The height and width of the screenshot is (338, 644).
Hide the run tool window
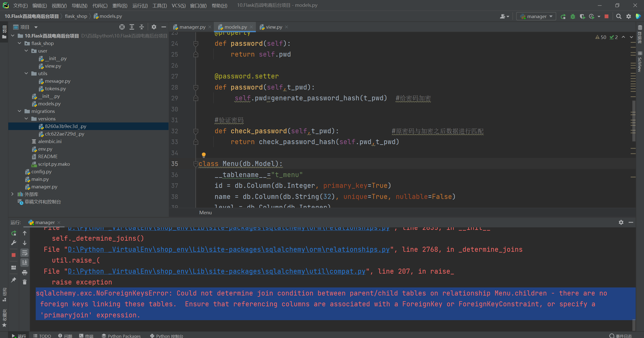tap(631, 222)
